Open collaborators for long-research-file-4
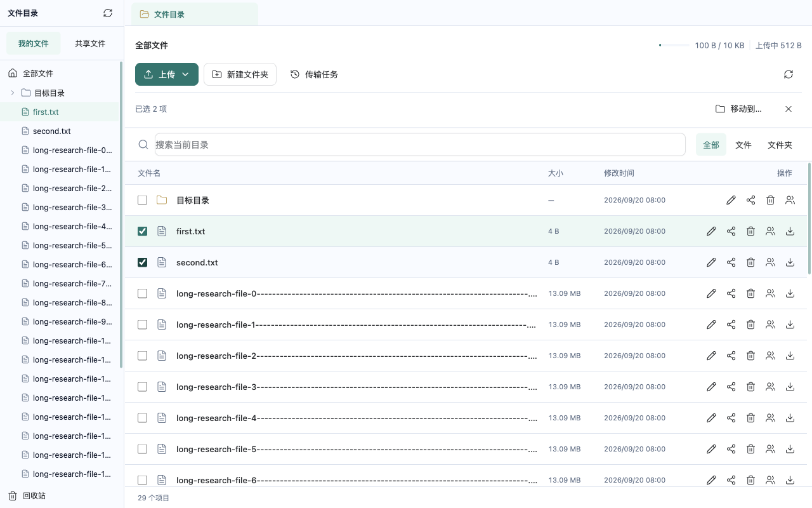812x508 pixels. (x=770, y=418)
